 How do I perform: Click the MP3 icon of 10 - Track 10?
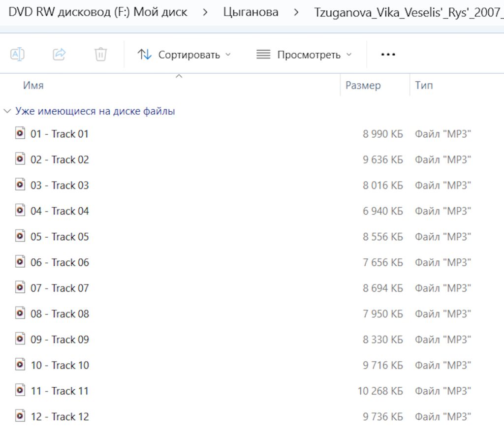click(x=20, y=364)
